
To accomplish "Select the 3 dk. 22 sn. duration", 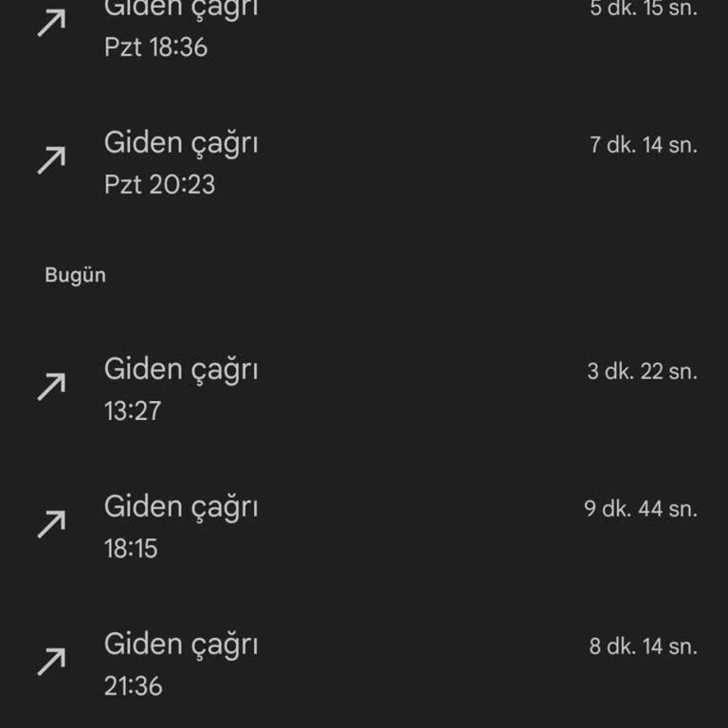I will pos(642,372).
